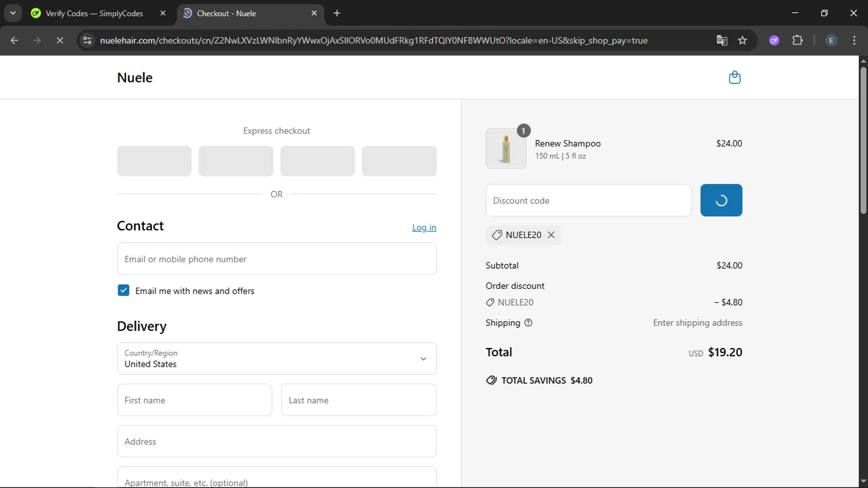The height and width of the screenshot is (488, 868).
Task: Toggle Email me with news and offers
Action: (123, 291)
